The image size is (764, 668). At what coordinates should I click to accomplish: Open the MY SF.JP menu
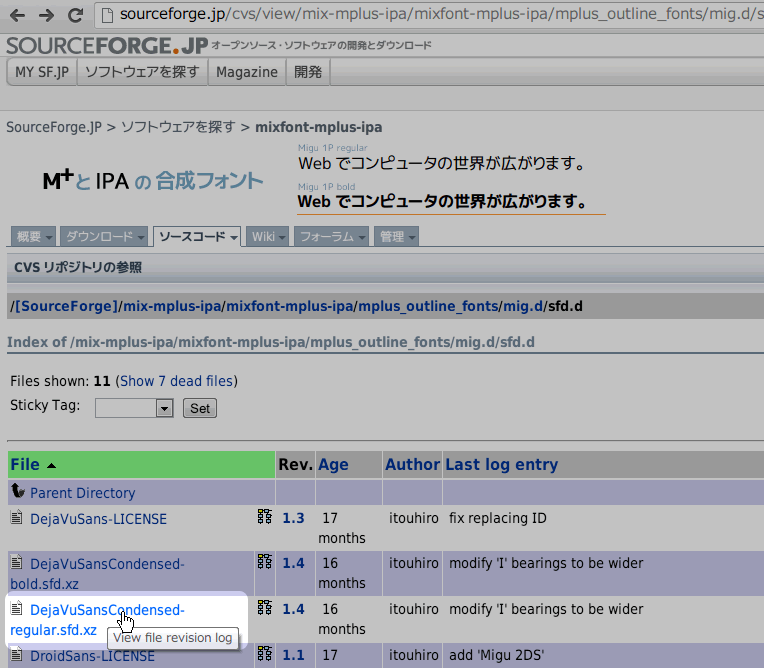click(42, 72)
